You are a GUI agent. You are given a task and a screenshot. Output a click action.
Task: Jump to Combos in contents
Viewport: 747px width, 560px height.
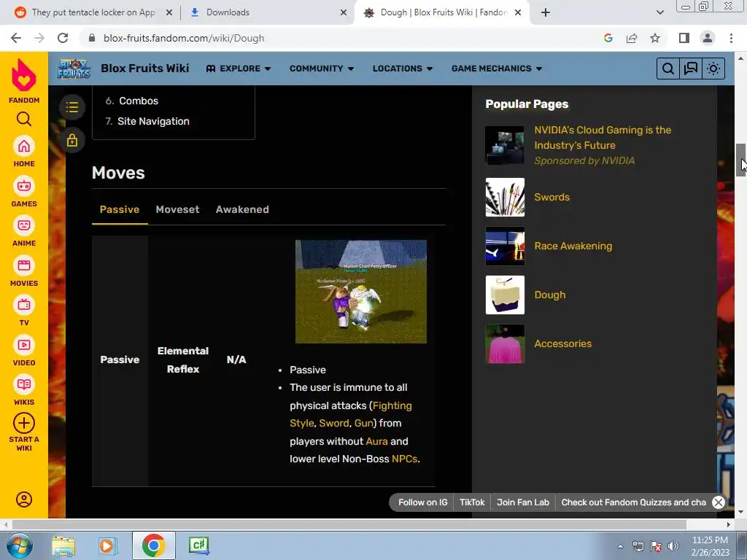[x=138, y=101]
